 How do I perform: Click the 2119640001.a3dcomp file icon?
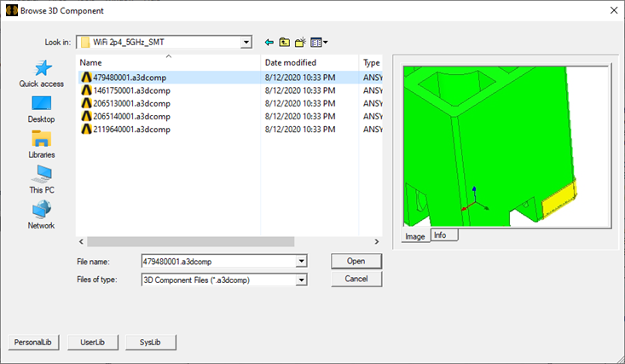tap(86, 129)
